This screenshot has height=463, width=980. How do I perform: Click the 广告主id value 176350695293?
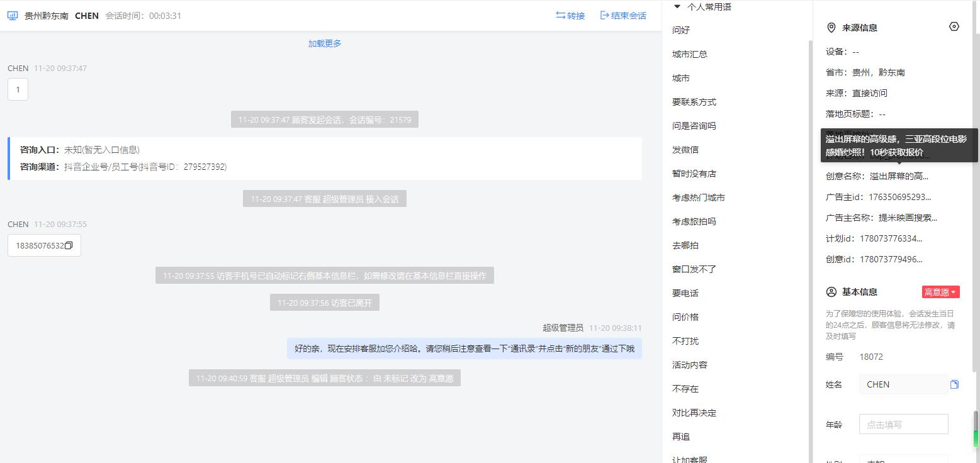[x=900, y=197]
